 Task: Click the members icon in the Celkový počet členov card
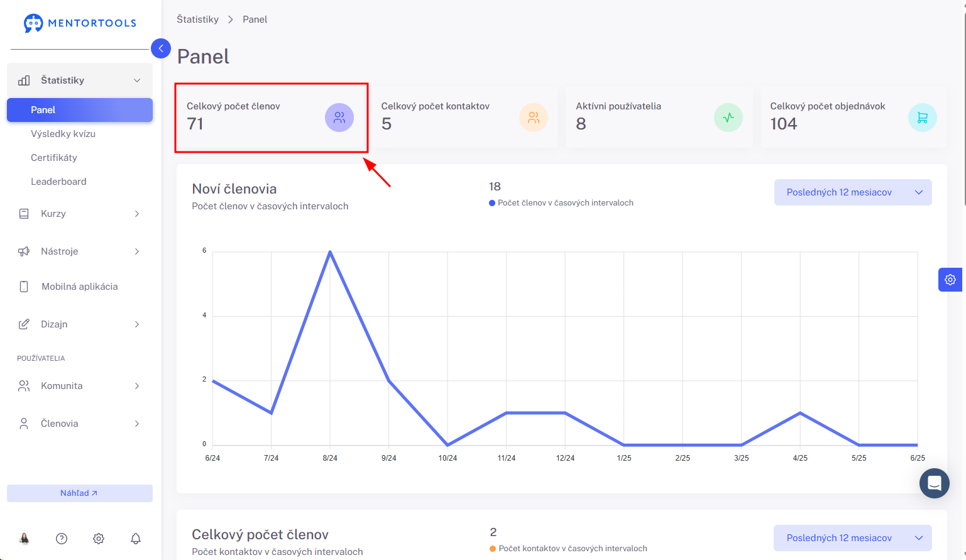[x=339, y=118]
